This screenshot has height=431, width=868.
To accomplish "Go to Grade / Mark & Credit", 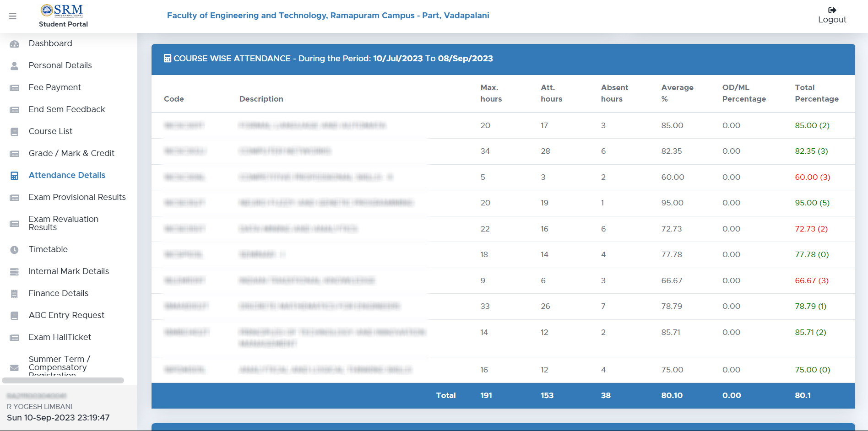I will pos(71,153).
